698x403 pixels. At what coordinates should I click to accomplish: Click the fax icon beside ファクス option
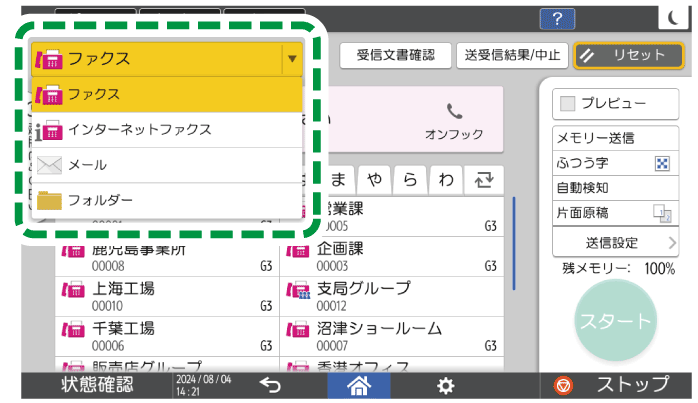(x=49, y=94)
